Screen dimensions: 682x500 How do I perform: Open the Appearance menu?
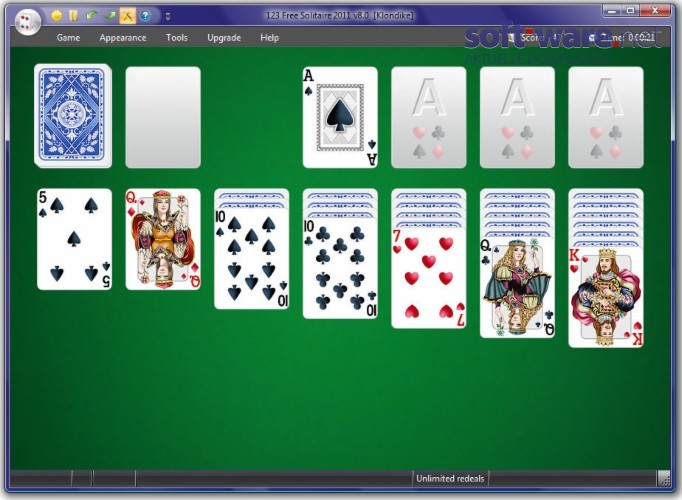[x=123, y=38]
